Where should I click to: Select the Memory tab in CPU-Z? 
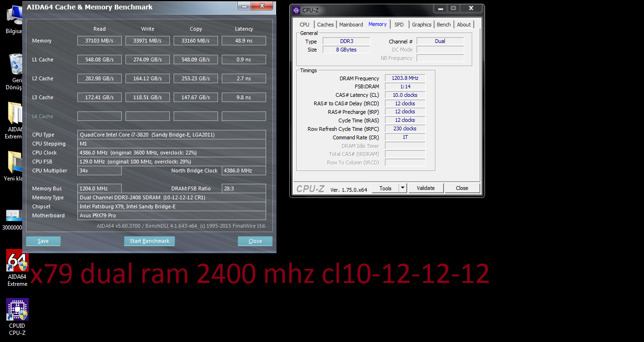pos(377,24)
